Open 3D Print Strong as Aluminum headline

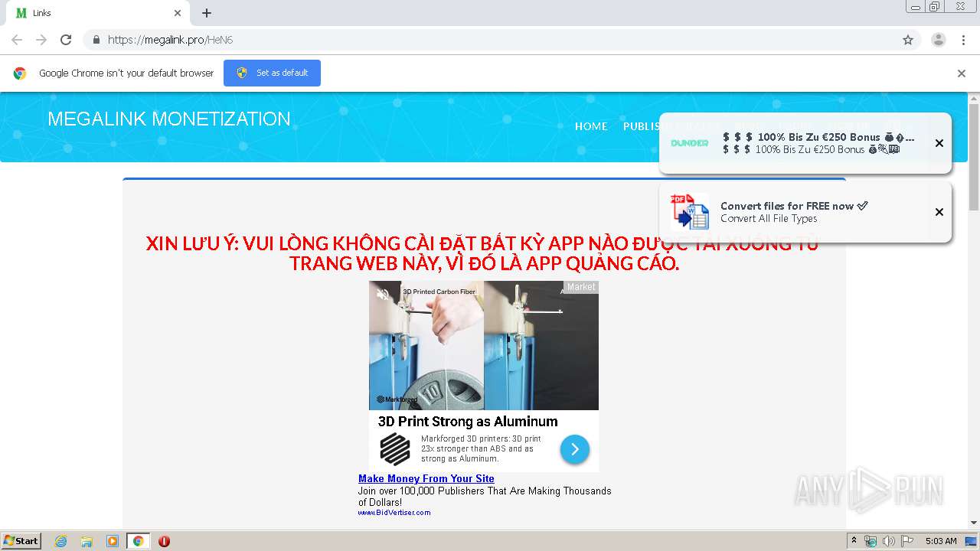(x=468, y=422)
